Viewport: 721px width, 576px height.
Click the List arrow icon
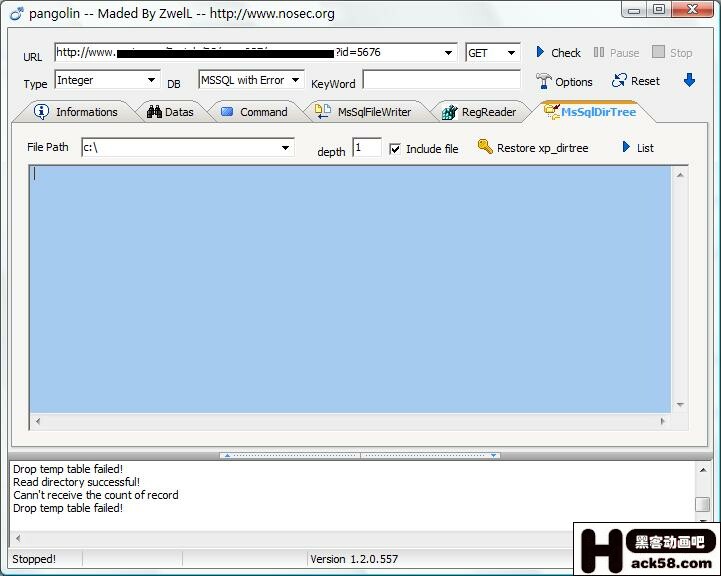click(x=627, y=147)
